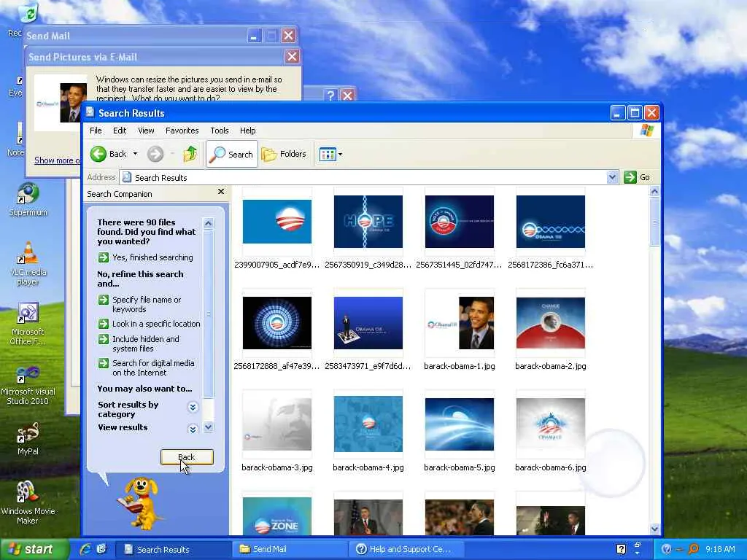Select thumbnail 2568172888_af47e39
Screen dimensions: 747x560
(276, 323)
